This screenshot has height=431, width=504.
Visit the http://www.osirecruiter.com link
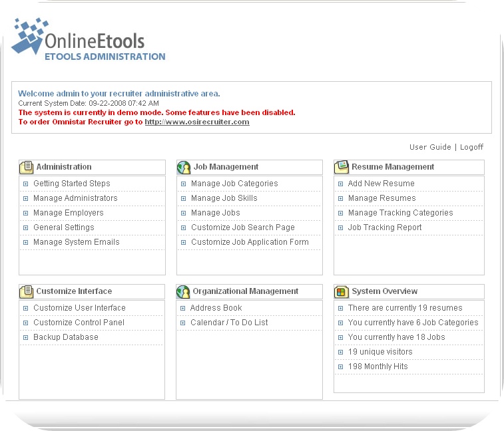coord(197,122)
